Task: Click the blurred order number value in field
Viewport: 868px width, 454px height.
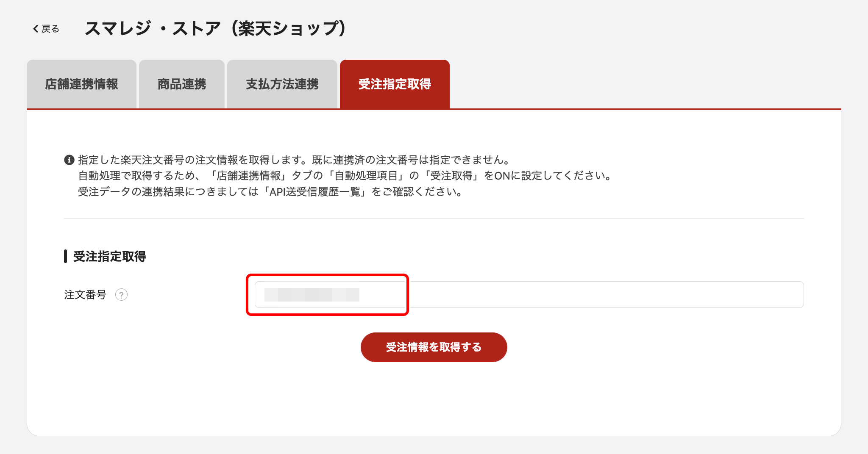Action: [312, 295]
